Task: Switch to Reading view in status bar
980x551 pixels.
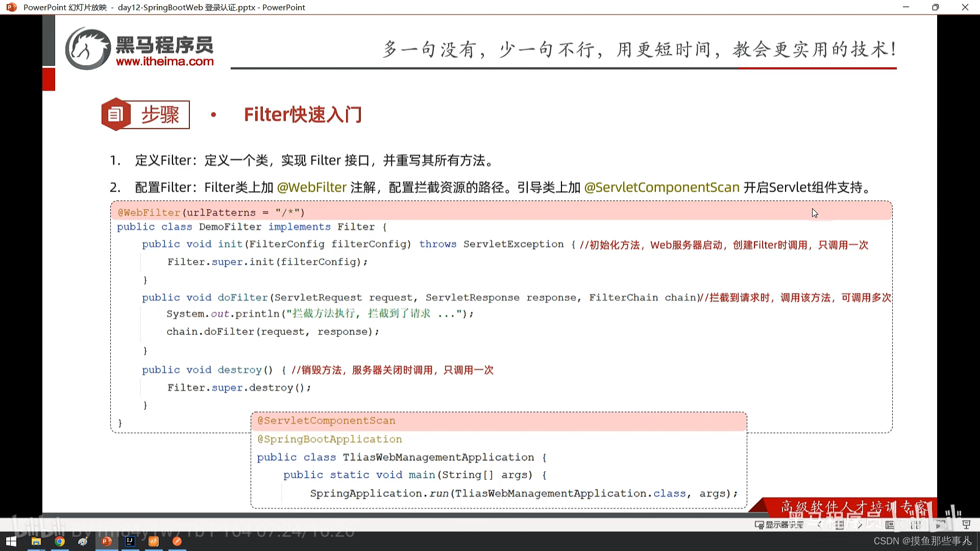Action: pyautogui.click(x=941, y=524)
